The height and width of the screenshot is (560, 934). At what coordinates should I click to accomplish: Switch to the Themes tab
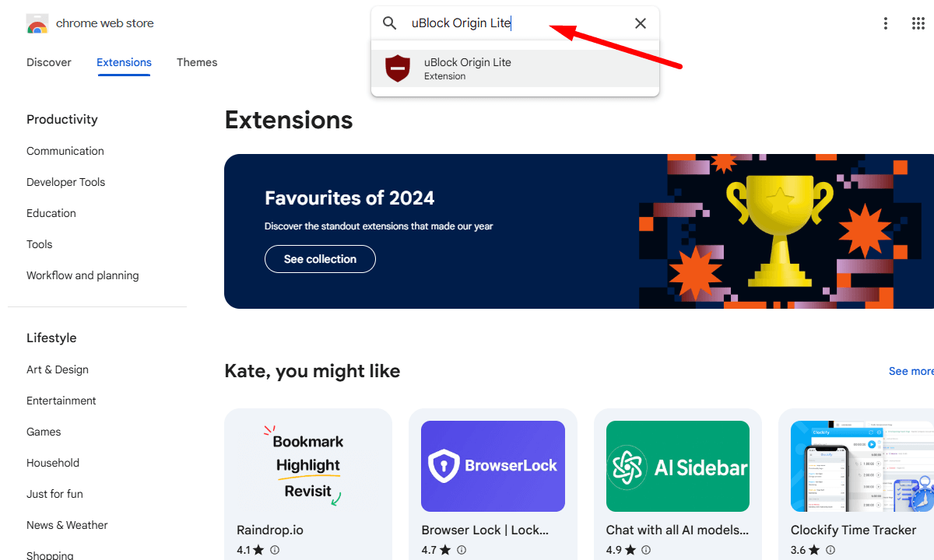point(197,62)
